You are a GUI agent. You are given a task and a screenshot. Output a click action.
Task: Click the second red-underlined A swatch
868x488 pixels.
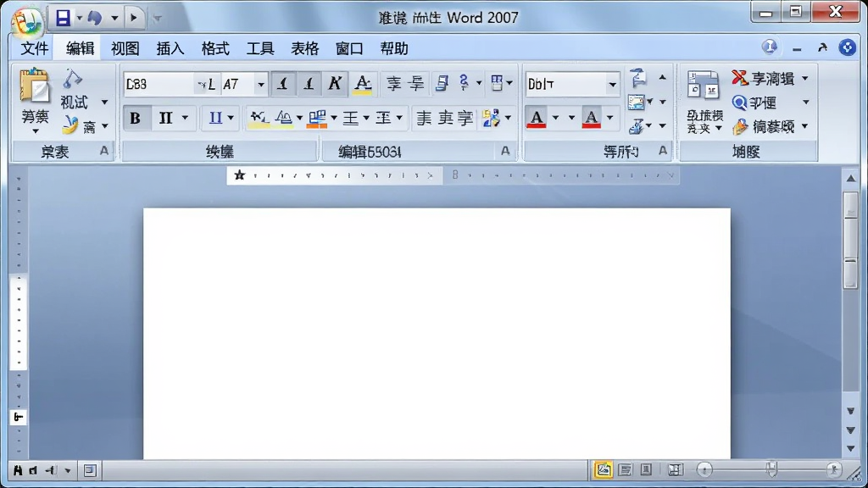coord(591,118)
